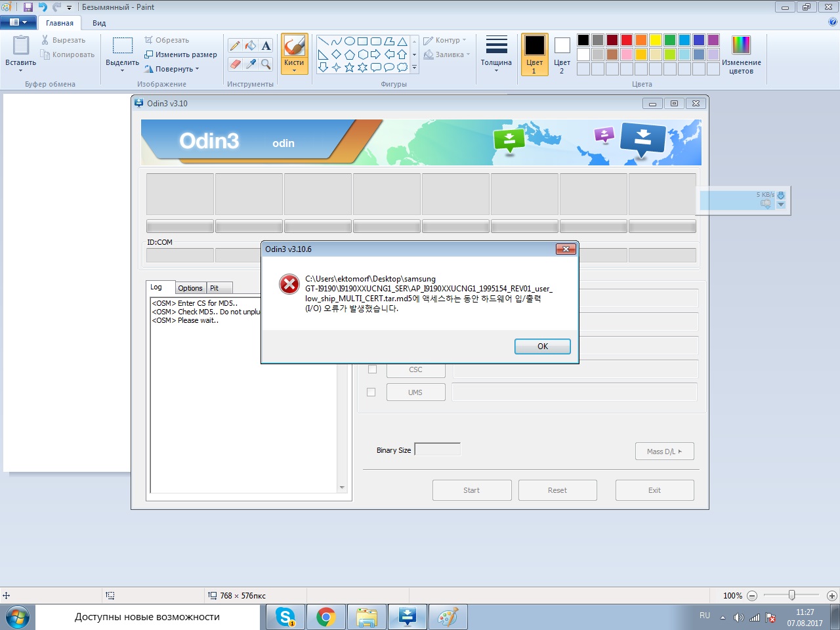This screenshot has width=840, height=630.
Task: Open Google Chrome from the taskbar
Action: click(x=326, y=617)
